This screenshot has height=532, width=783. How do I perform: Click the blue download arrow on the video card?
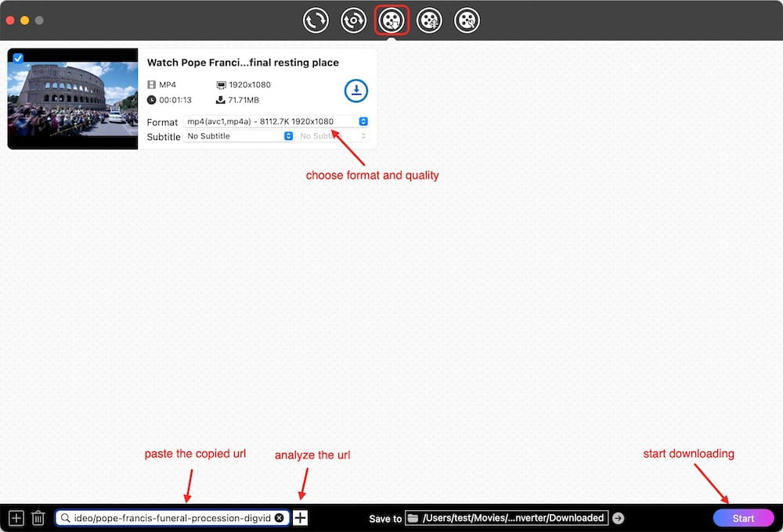coord(356,91)
